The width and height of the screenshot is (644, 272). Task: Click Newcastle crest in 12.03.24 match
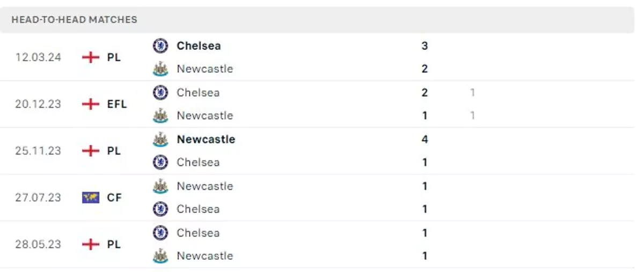click(x=160, y=69)
